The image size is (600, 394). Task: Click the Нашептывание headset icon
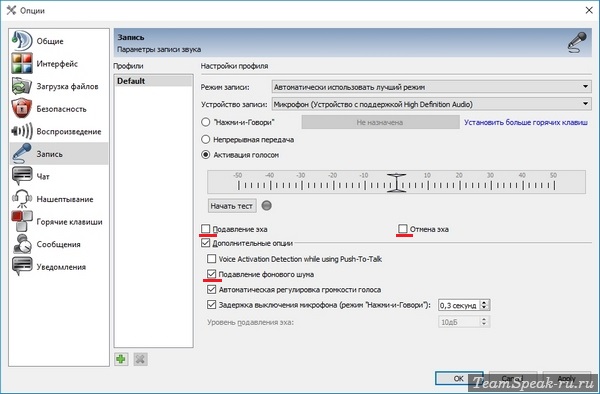[22, 199]
